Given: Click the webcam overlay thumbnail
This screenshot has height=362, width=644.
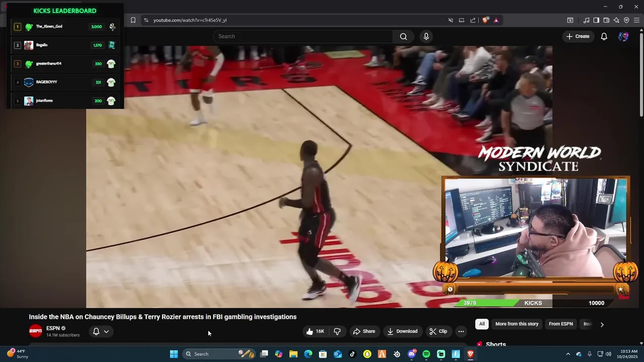Looking at the screenshot, I should (536, 227).
